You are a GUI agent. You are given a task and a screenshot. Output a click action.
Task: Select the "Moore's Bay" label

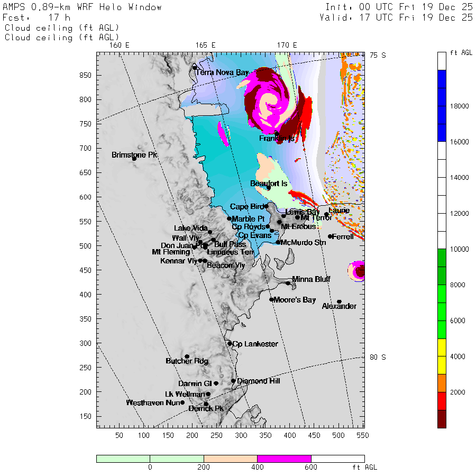pyautogui.click(x=295, y=300)
